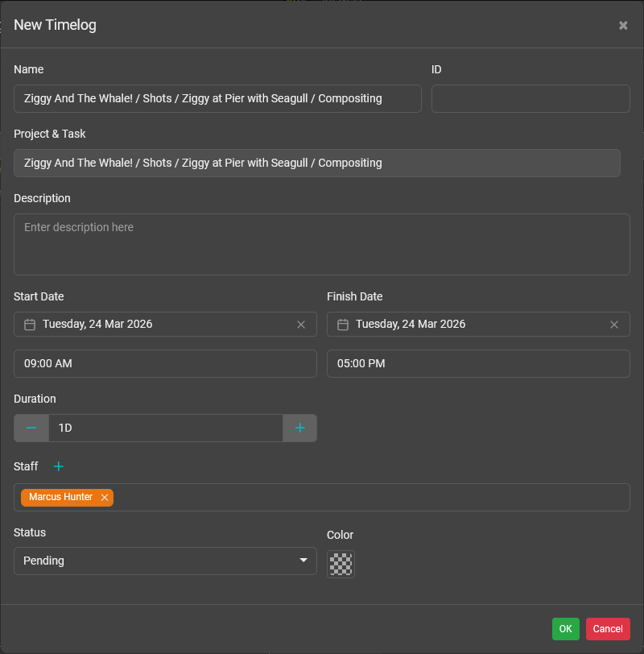Close the New Timelog dialog

tap(623, 26)
